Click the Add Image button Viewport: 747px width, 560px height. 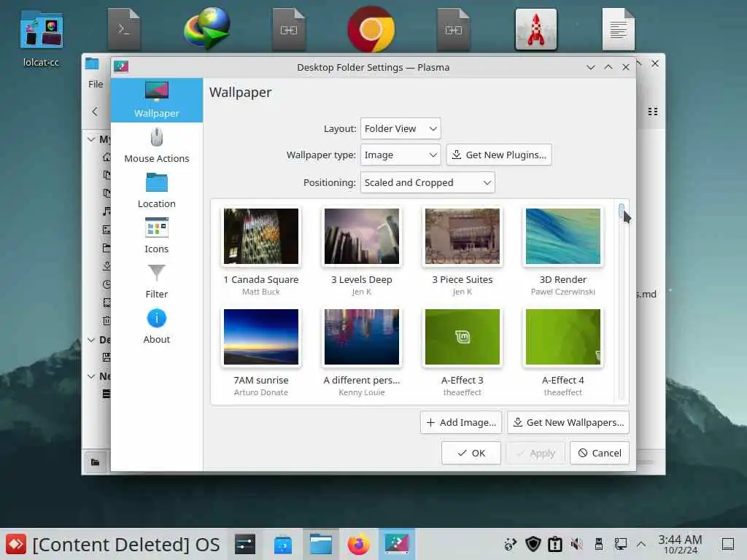point(461,422)
